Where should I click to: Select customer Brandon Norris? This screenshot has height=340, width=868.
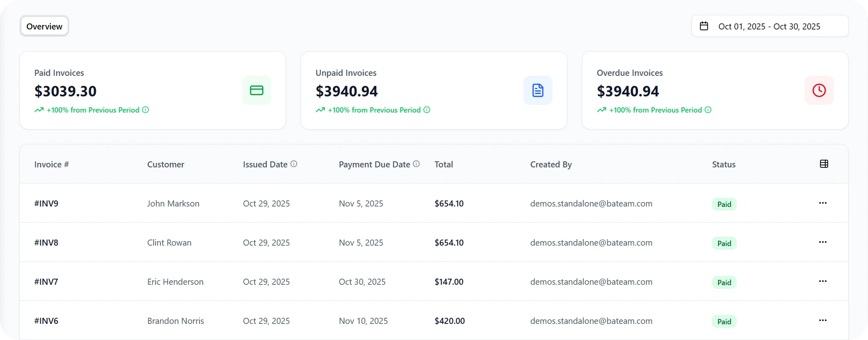(176, 321)
